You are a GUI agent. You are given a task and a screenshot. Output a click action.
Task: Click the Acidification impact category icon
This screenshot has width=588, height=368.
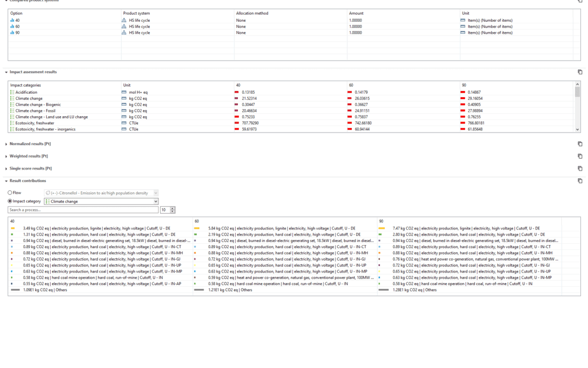pos(12,93)
